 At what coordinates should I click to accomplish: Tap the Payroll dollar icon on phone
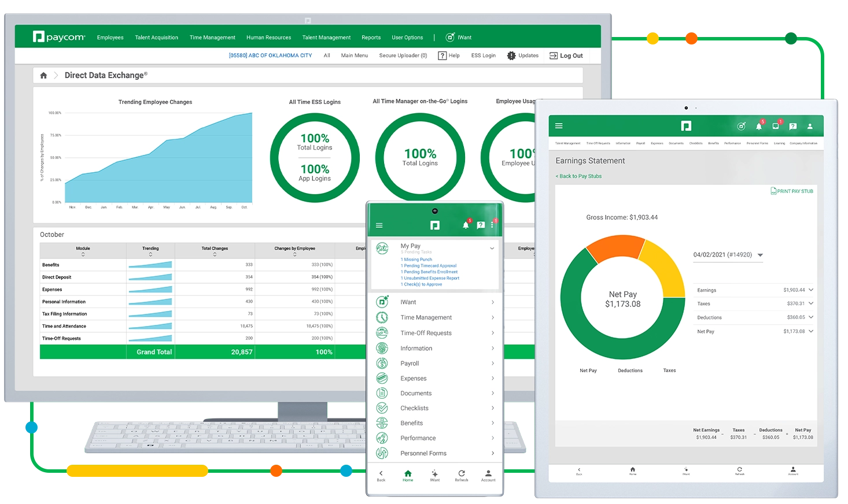[x=382, y=363]
